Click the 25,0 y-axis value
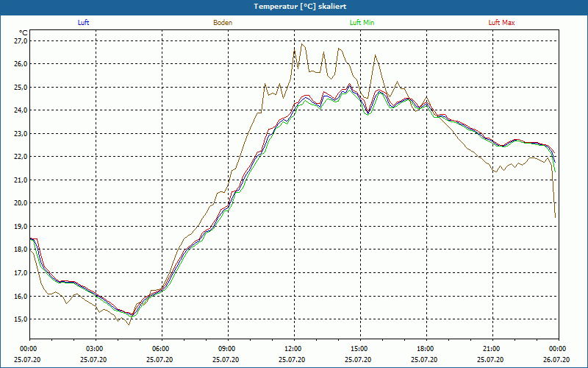 [21, 87]
